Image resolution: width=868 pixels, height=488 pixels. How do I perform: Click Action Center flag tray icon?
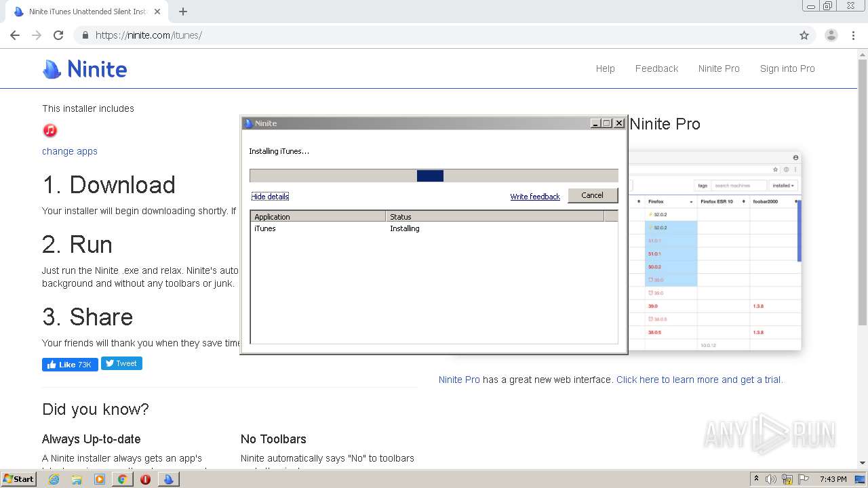(x=805, y=479)
